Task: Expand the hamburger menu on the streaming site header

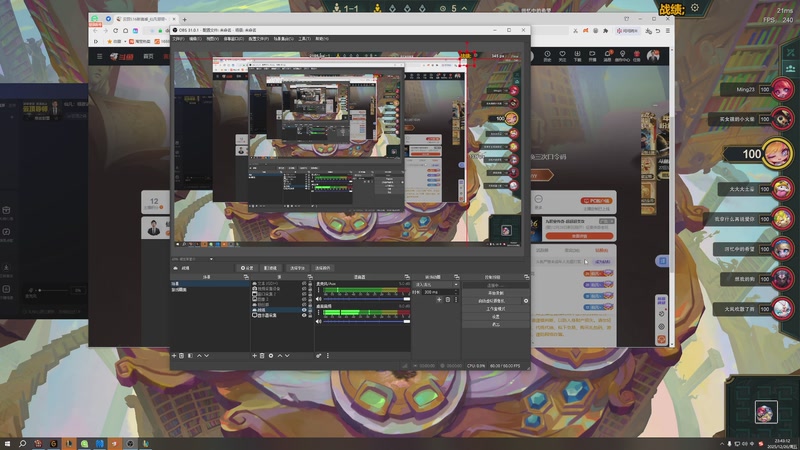Action: [x=99, y=56]
